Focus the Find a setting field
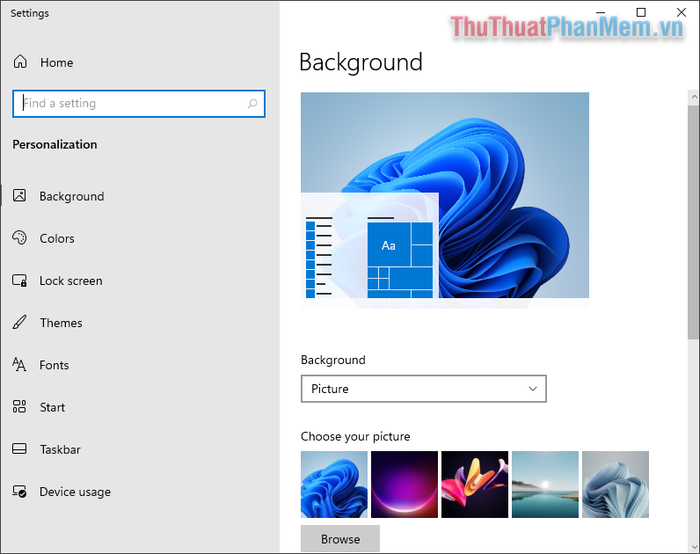700x554 pixels. pos(139,104)
